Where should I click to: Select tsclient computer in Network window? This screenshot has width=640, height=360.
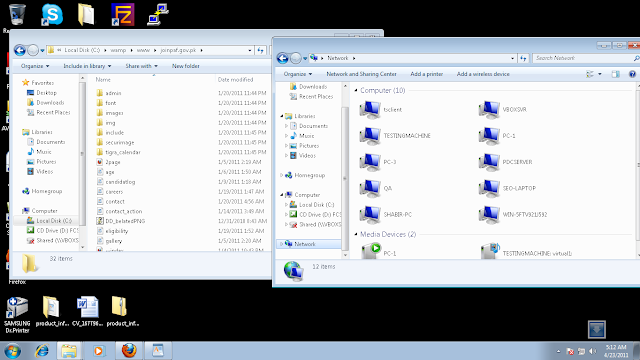click(x=381, y=109)
